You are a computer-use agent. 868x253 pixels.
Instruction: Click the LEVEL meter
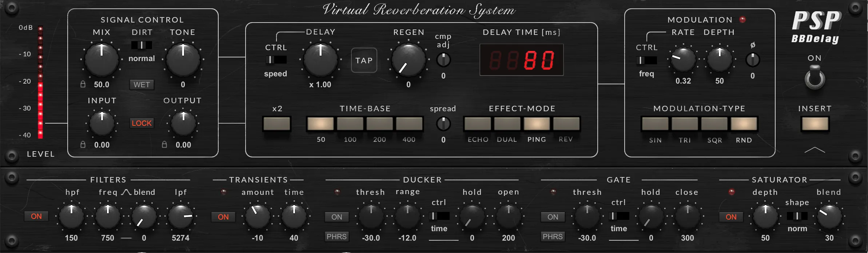tap(40, 82)
